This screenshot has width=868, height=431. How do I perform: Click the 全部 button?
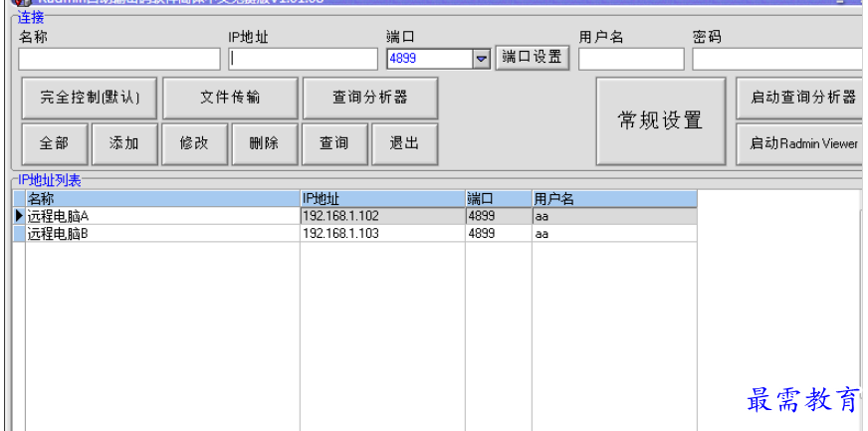click(54, 144)
